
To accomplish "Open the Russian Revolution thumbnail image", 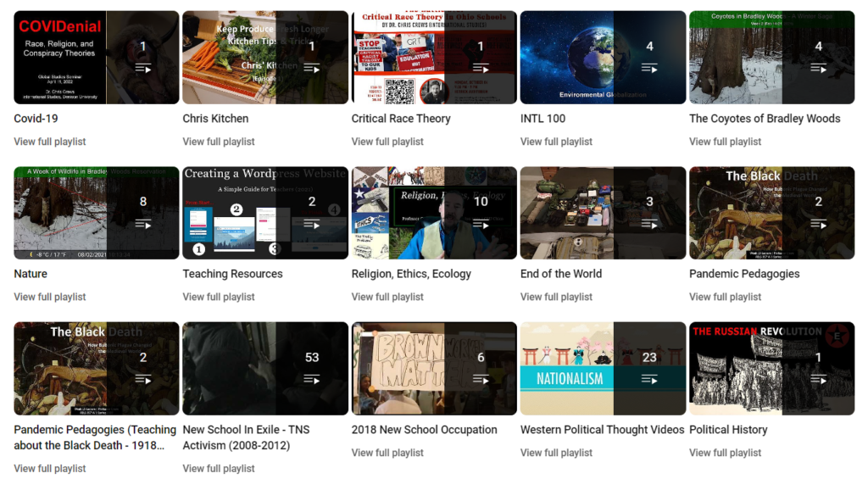I will click(x=771, y=369).
